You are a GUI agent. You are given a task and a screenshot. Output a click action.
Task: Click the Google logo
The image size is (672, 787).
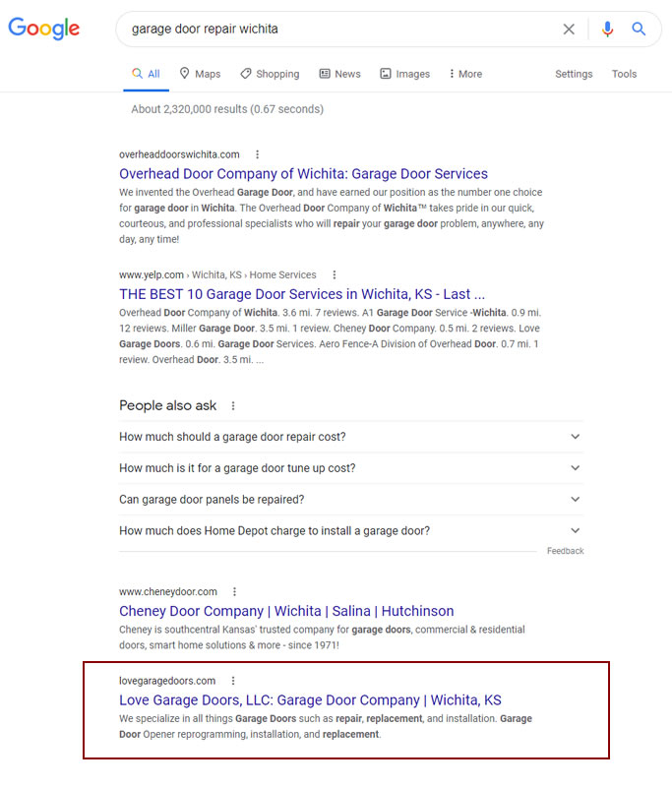click(43, 29)
